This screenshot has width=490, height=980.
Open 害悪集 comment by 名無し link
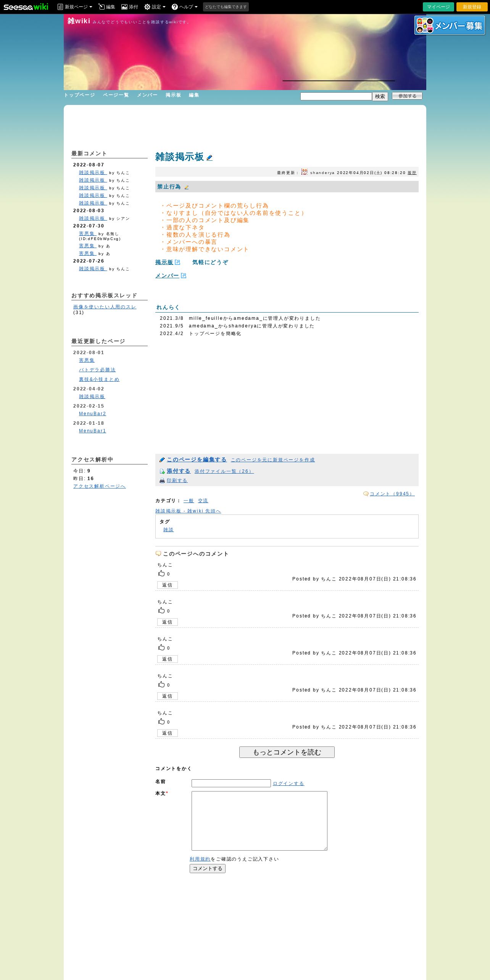pyautogui.click(x=87, y=234)
